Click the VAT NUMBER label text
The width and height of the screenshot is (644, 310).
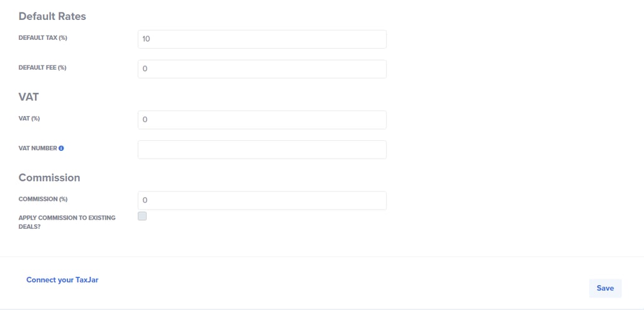(x=37, y=148)
